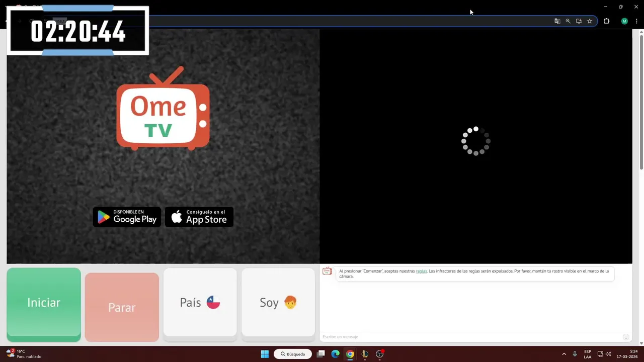
Task: Open the Soy gender selector
Action: [278, 303]
